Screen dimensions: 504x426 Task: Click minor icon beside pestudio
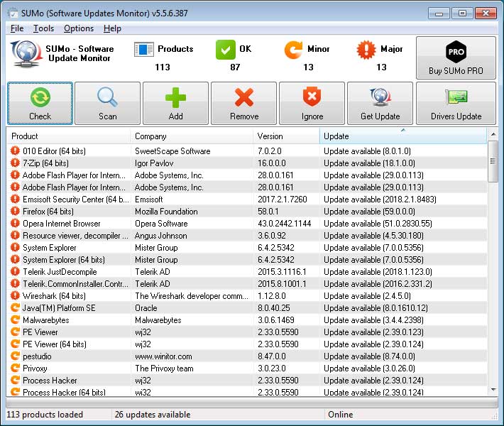pyautogui.click(x=15, y=356)
